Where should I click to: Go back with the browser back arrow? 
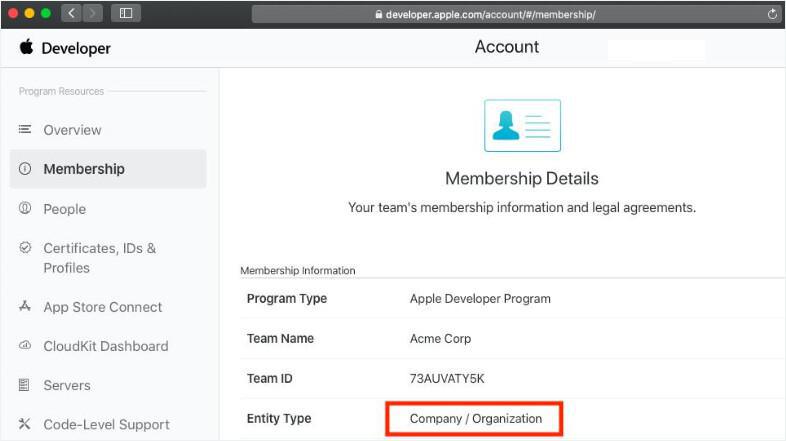click(x=71, y=14)
